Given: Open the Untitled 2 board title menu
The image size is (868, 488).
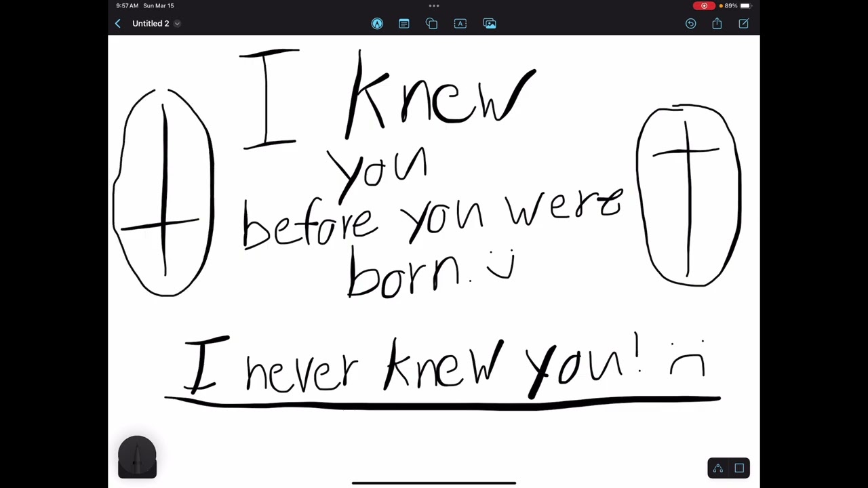Looking at the screenshot, I should [x=156, y=24].
